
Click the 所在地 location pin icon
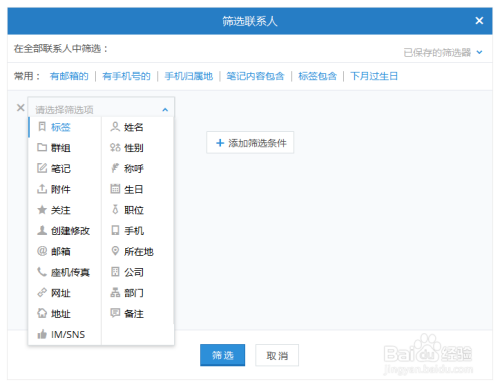[115, 251]
